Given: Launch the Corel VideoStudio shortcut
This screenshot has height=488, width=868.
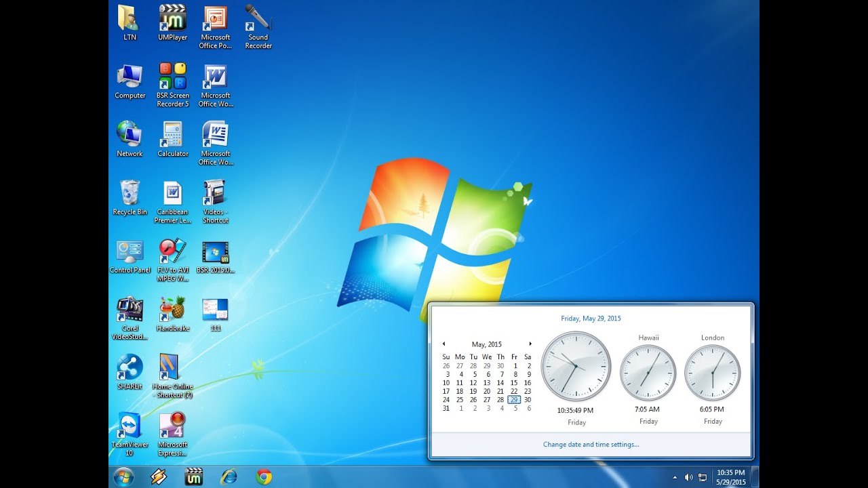Looking at the screenshot, I should tap(130, 319).
